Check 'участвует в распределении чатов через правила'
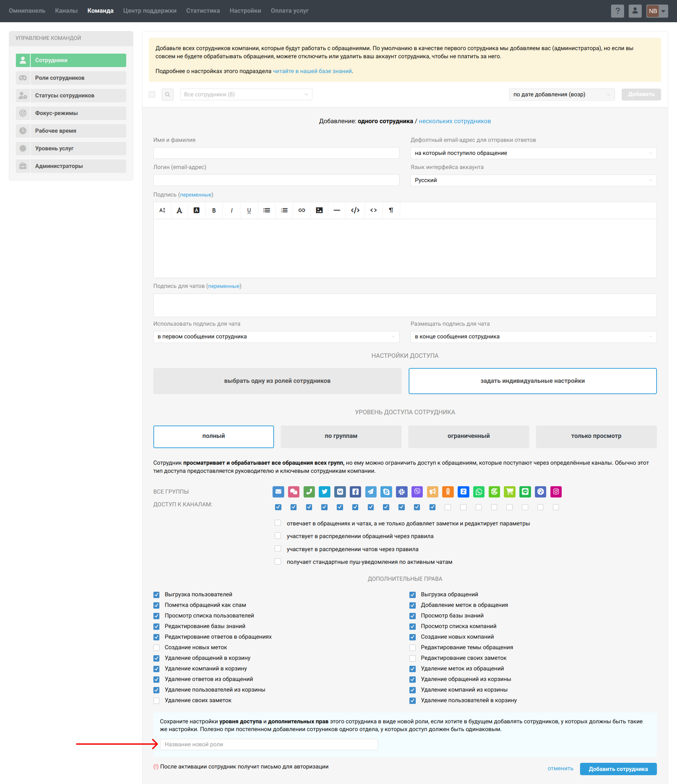Viewport: 677px width, 784px height. click(x=278, y=549)
